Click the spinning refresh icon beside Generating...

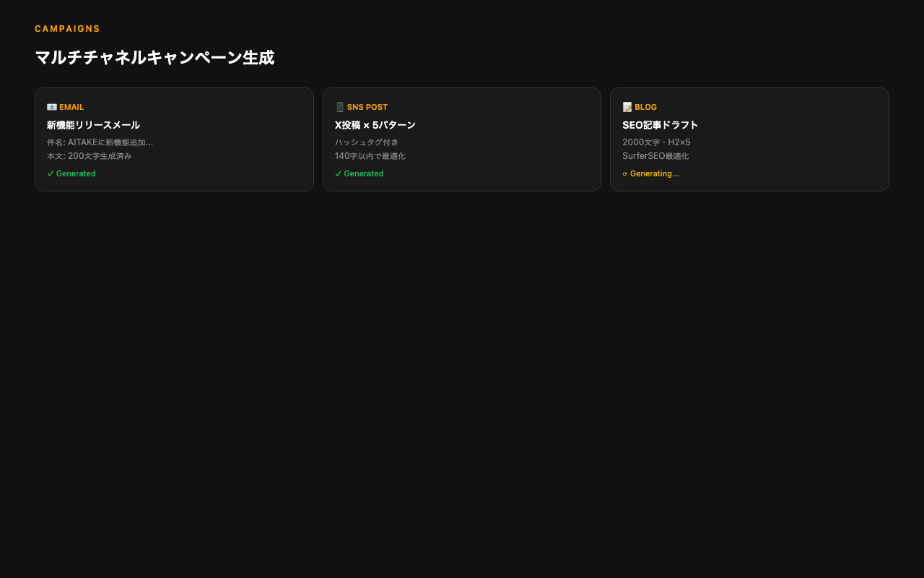pos(626,173)
